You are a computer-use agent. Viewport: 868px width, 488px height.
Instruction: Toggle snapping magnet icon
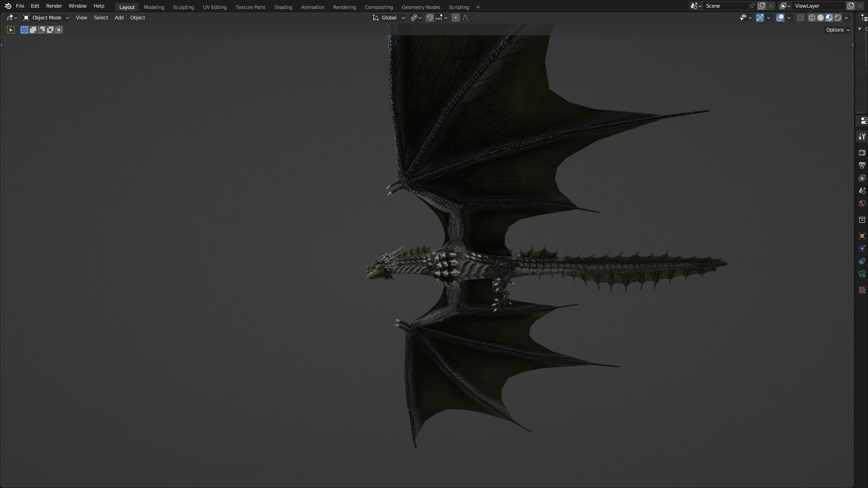(x=430, y=18)
